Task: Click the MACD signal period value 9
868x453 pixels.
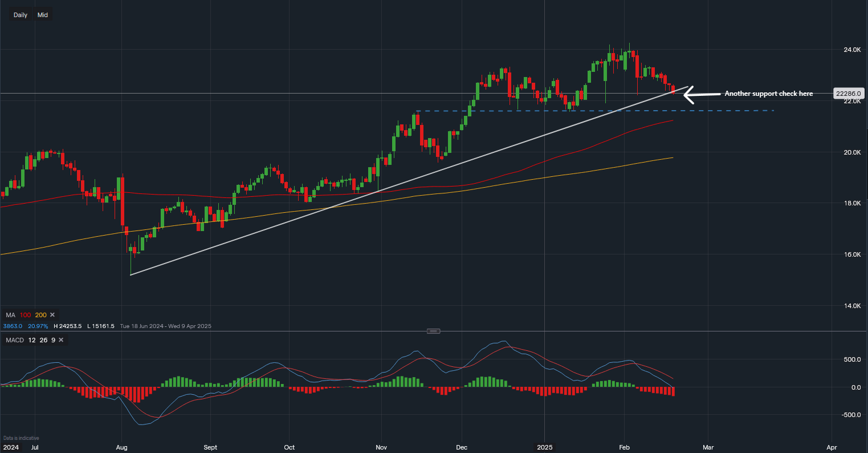Action: coord(52,340)
